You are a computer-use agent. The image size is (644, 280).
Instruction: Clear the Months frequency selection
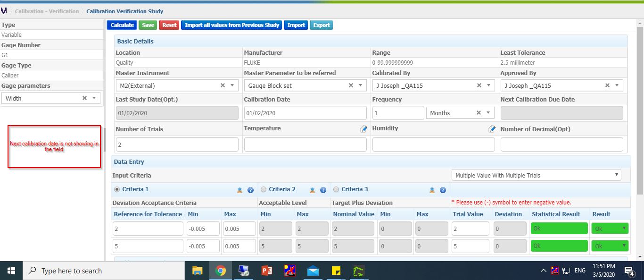pyautogui.click(x=479, y=113)
